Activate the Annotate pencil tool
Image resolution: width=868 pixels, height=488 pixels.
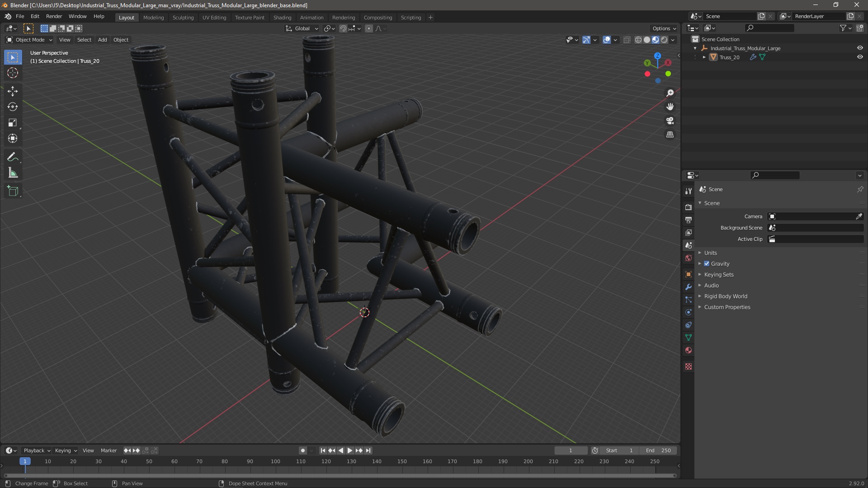pos(13,157)
